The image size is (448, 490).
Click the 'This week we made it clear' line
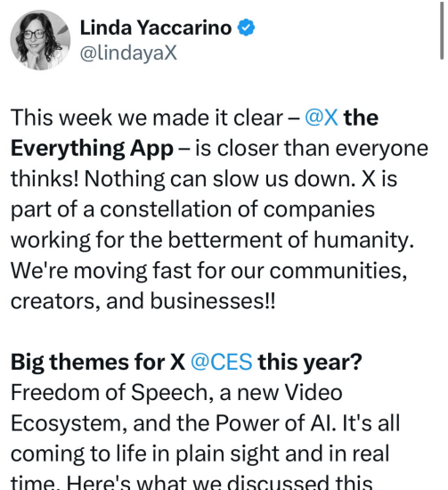pyautogui.click(x=147, y=118)
